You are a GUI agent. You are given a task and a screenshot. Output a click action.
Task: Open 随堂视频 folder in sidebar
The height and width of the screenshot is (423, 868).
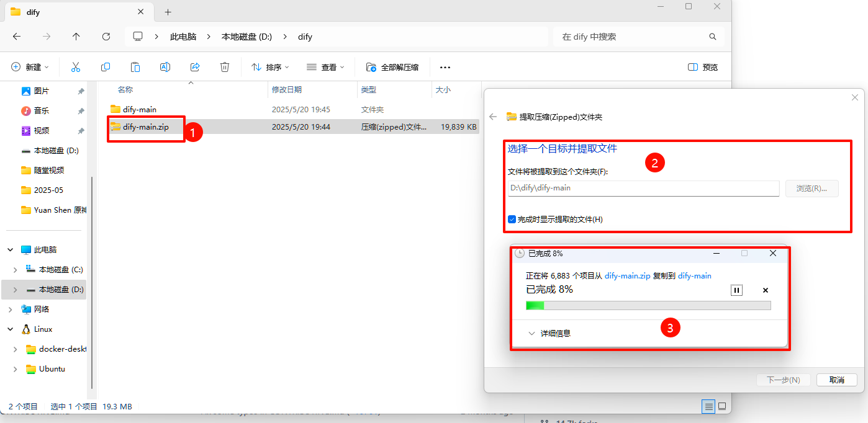(42, 170)
